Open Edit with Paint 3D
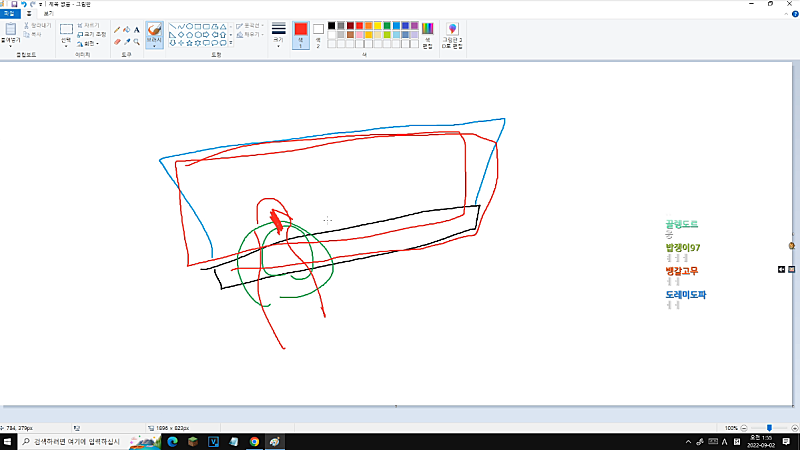This screenshot has height=450, width=800. tap(452, 35)
